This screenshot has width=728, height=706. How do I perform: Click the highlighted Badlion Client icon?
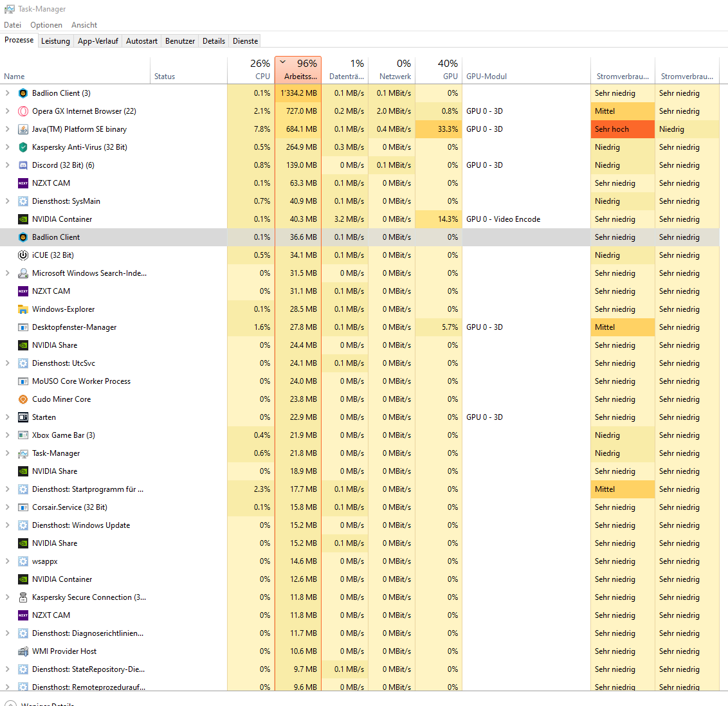click(x=23, y=237)
